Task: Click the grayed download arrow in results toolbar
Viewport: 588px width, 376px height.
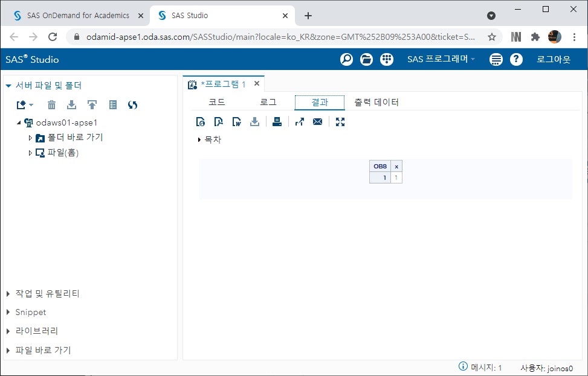Action: tap(254, 122)
